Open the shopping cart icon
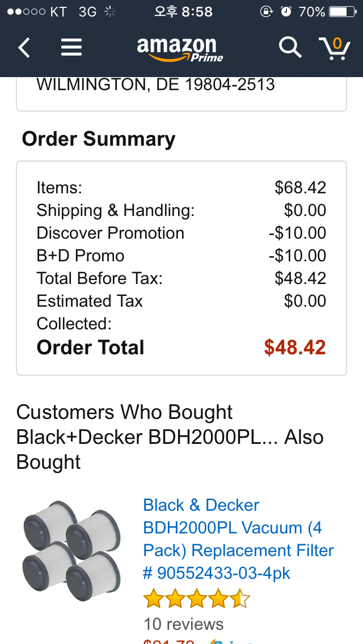The width and height of the screenshot is (363, 644). 334,48
